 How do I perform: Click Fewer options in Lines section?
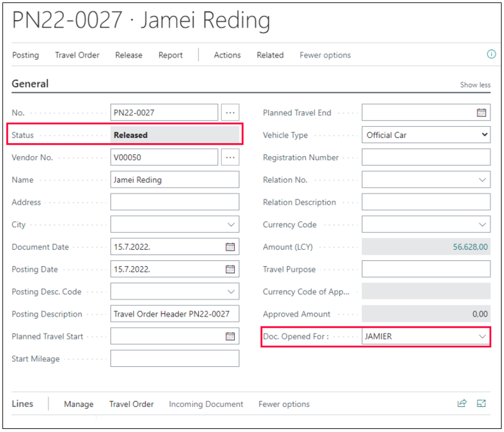click(284, 404)
